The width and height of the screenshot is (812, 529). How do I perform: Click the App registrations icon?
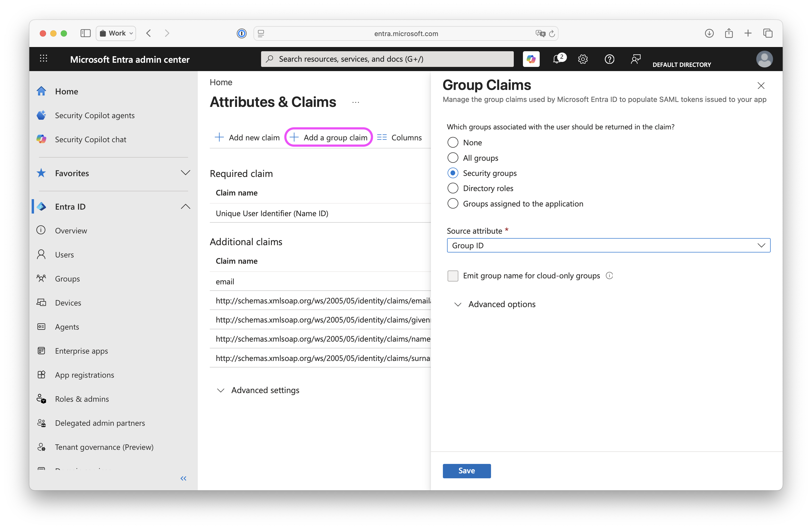[x=41, y=375]
